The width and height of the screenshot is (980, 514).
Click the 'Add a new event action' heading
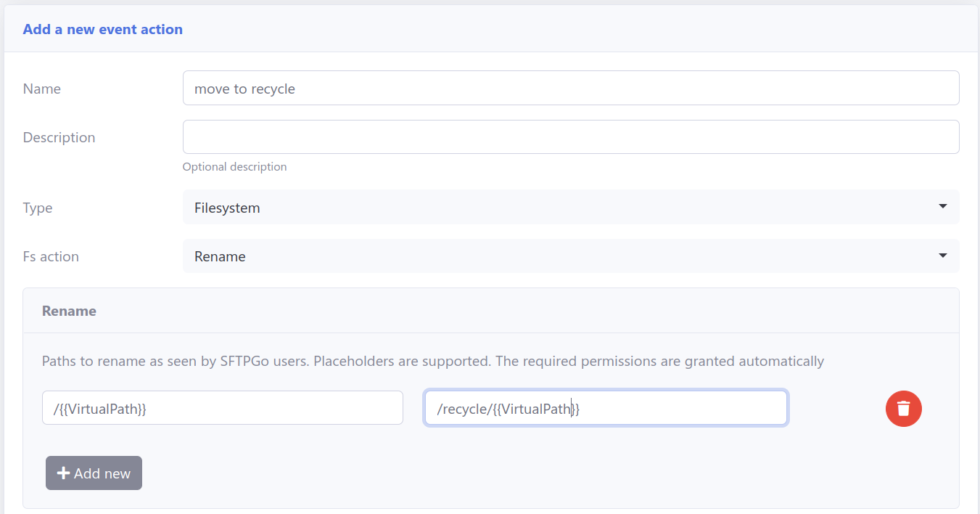tap(102, 30)
